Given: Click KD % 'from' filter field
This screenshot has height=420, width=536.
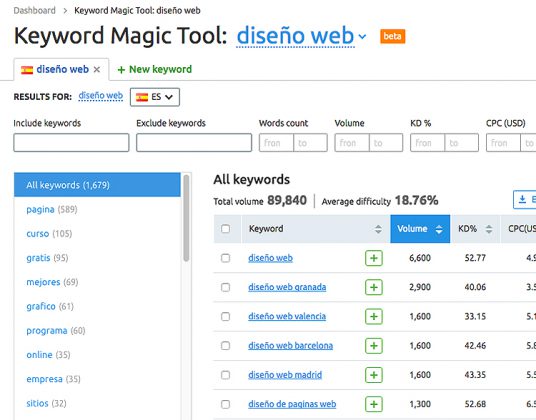Looking at the screenshot, I should pyautogui.click(x=428, y=143).
